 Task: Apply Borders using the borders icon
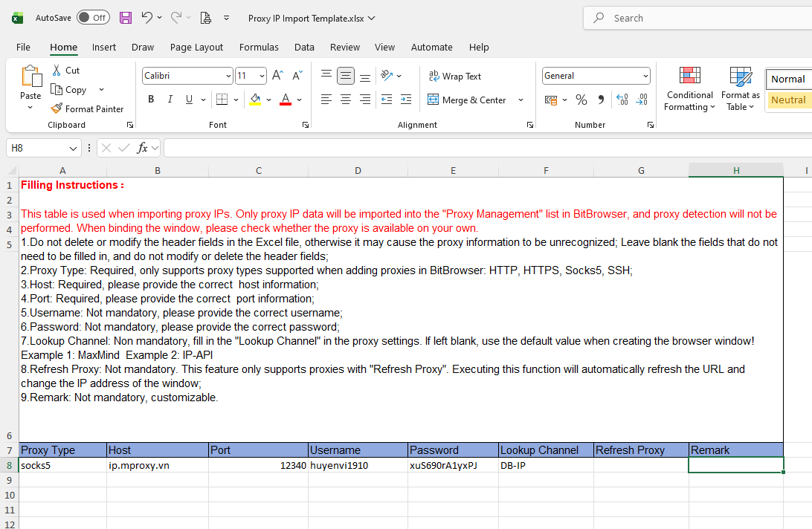pyautogui.click(x=222, y=100)
